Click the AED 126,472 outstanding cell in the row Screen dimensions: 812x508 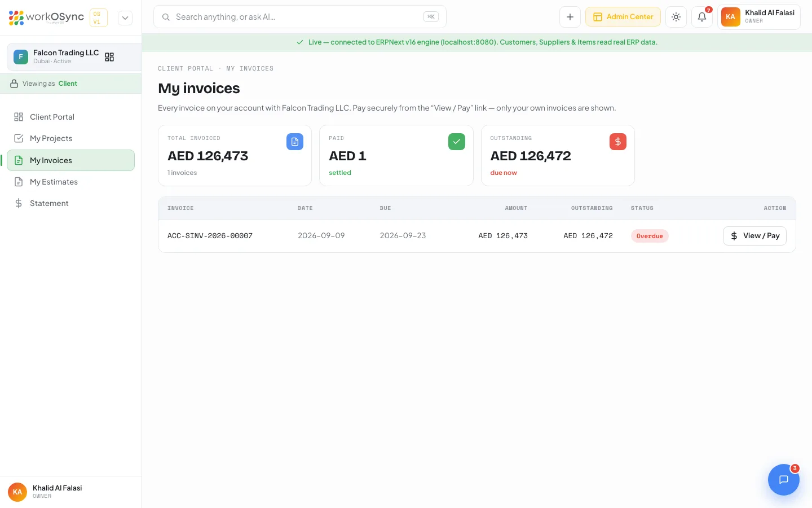point(588,236)
